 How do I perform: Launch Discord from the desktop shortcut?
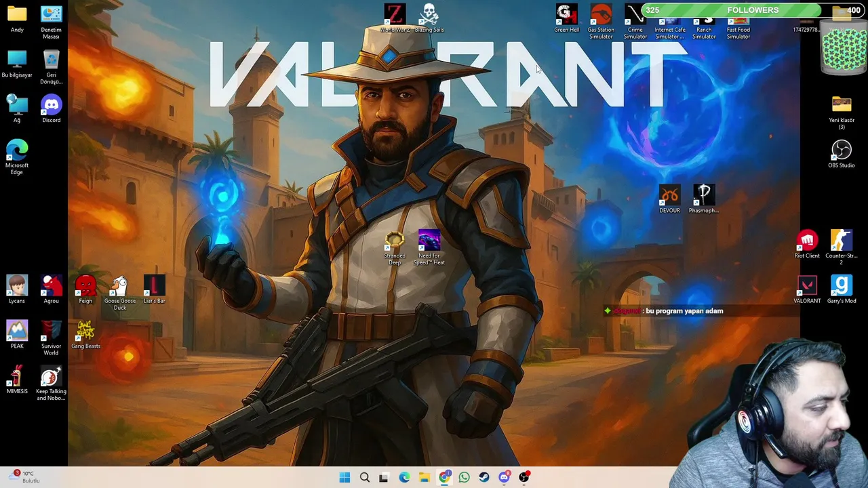pos(51,109)
